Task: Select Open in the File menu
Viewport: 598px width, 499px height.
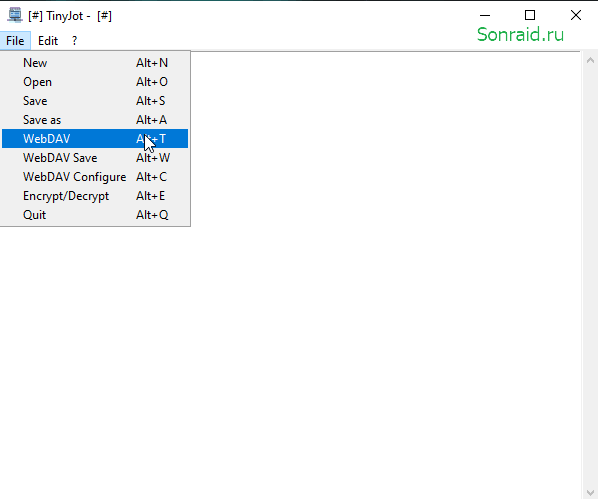Action: (95, 82)
